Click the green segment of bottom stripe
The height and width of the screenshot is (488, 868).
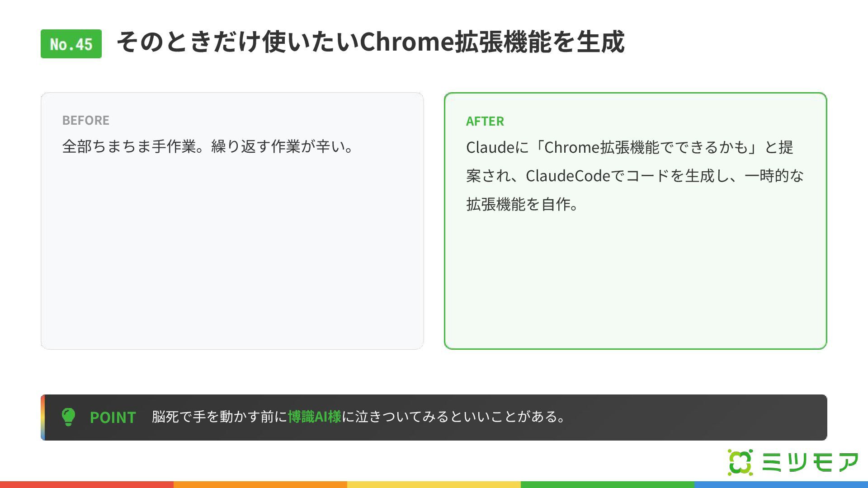pyautogui.click(x=608, y=484)
